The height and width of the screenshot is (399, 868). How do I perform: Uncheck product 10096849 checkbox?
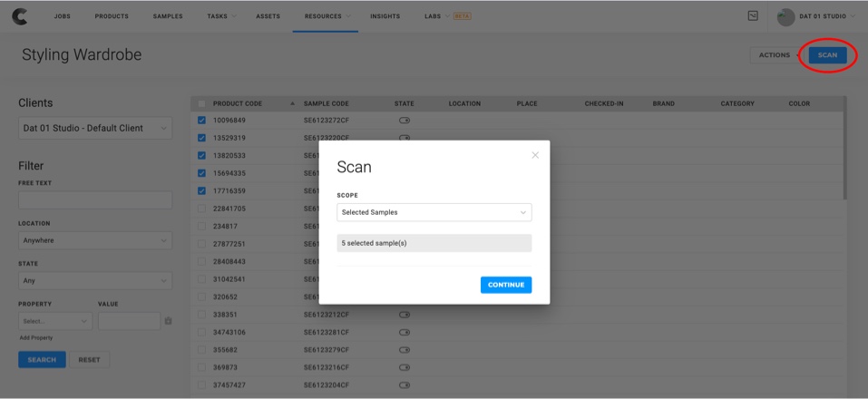[x=201, y=121]
